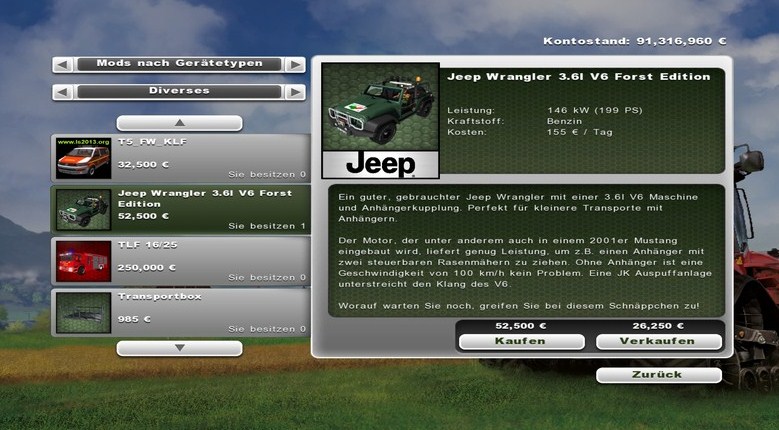The width and height of the screenshot is (779, 430).
Task: Click right arrow beside Mods nach Gerätetypen
Action: point(294,64)
